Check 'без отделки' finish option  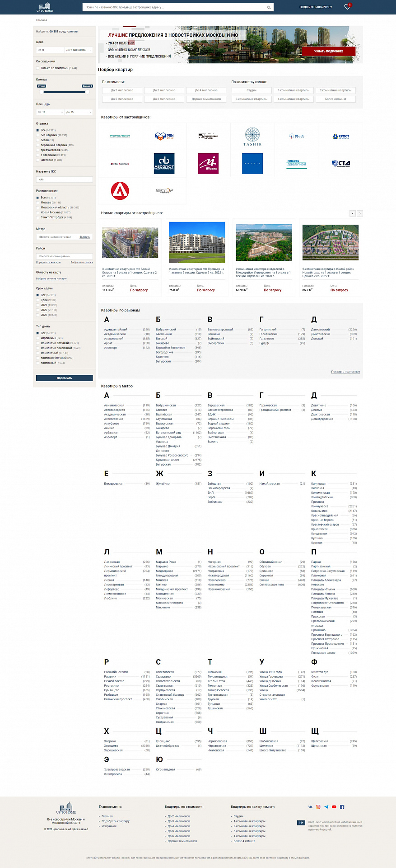pyautogui.click(x=38, y=135)
